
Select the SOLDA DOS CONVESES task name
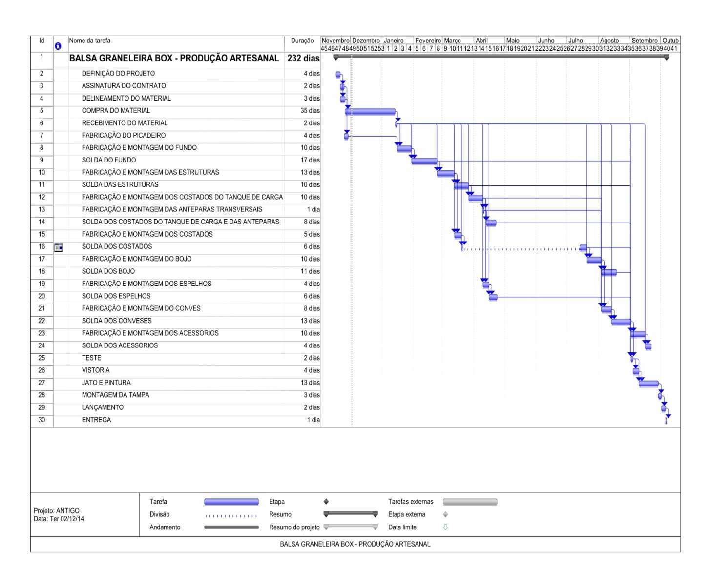coord(117,321)
